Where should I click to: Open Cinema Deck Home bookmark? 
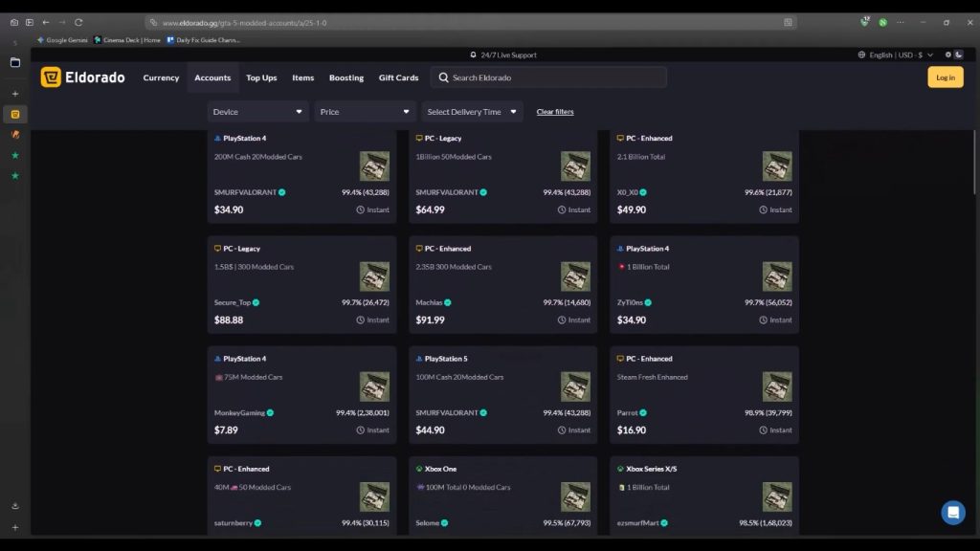click(127, 40)
